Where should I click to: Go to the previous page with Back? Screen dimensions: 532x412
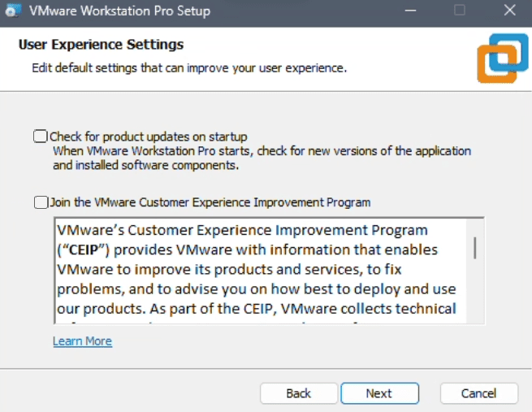pyautogui.click(x=299, y=393)
